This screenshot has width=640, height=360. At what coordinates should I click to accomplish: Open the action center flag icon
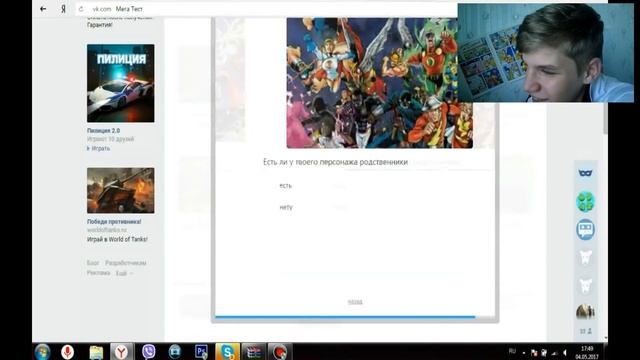point(534,353)
